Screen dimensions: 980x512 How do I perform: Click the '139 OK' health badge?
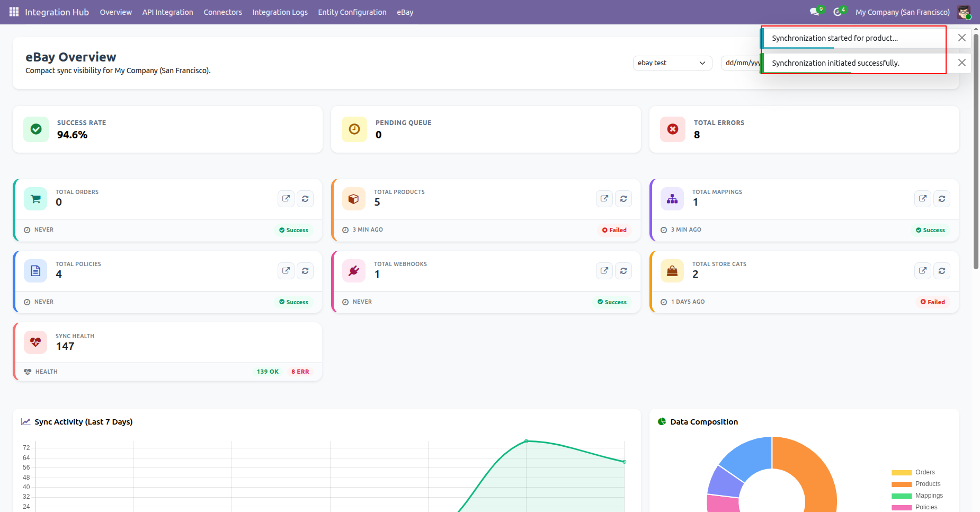[x=268, y=372]
